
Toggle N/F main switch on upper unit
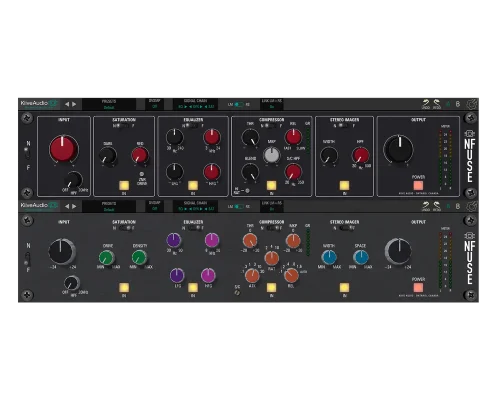click(27, 154)
